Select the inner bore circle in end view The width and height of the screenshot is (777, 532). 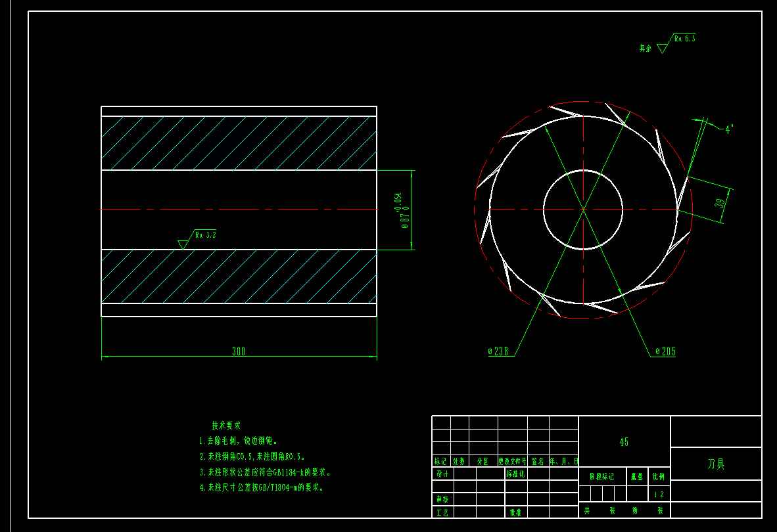(583, 210)
